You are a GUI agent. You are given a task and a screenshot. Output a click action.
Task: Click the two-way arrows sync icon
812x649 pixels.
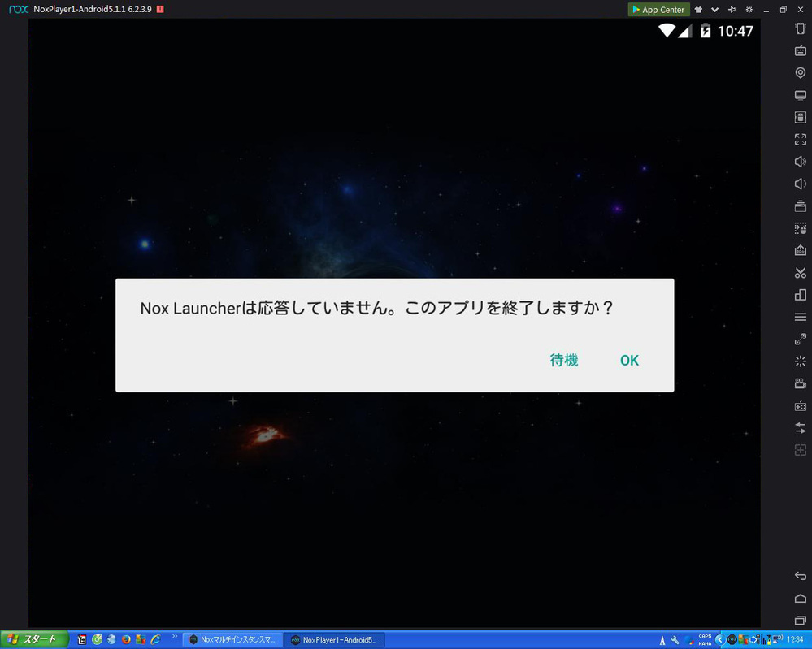[x=800, y=428]
